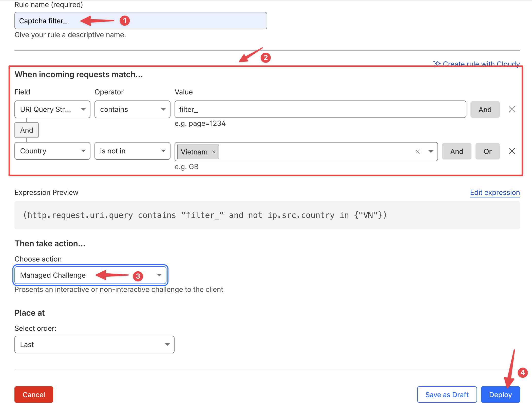Deploy the rule

point(500,394)
